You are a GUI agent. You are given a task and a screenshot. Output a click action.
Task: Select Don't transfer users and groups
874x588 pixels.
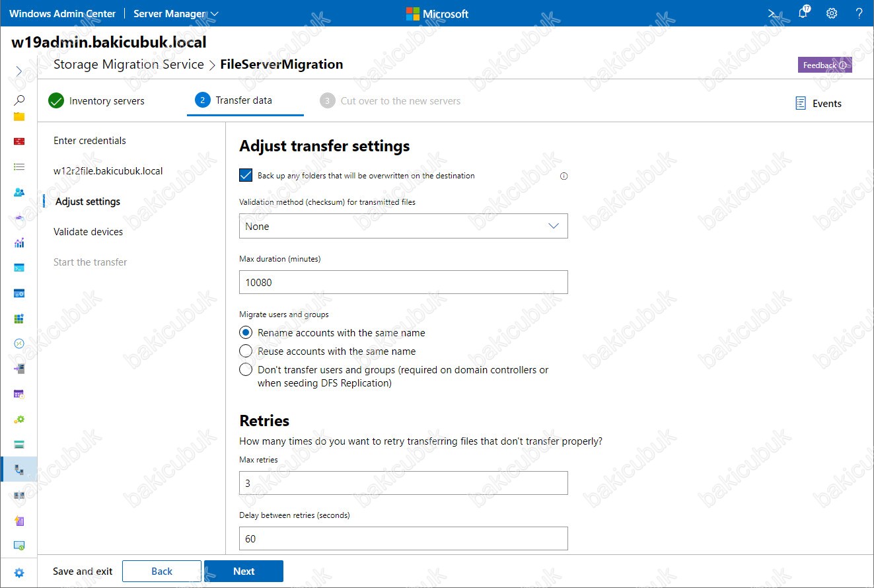[x=246, y=369]
